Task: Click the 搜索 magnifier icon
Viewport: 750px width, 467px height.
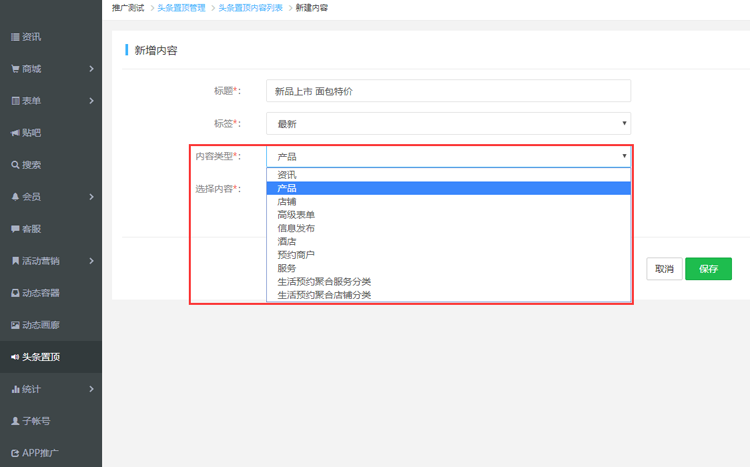Action: [x=15, y=165]
